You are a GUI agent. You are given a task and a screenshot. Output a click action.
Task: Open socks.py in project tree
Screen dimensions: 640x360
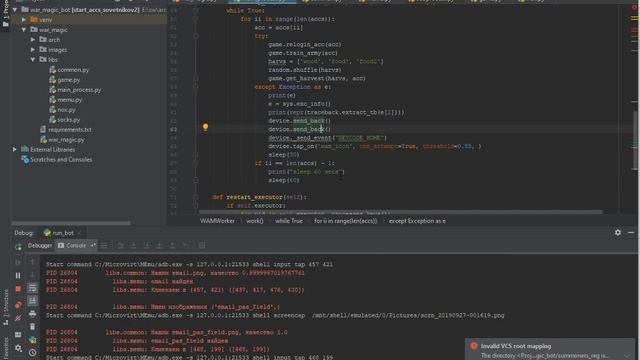point(64,120)
